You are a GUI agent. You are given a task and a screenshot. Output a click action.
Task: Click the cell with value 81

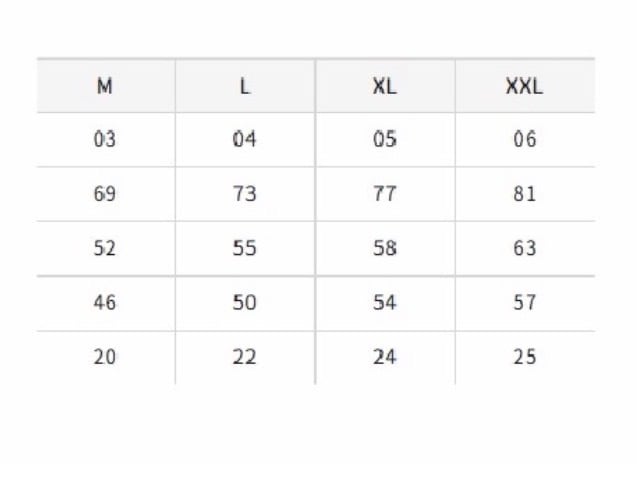[525, 194]
